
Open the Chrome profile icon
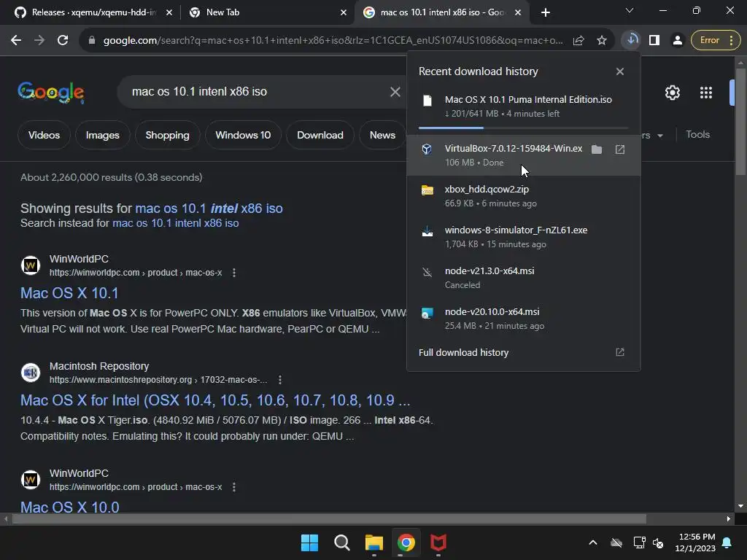[677, 41]
